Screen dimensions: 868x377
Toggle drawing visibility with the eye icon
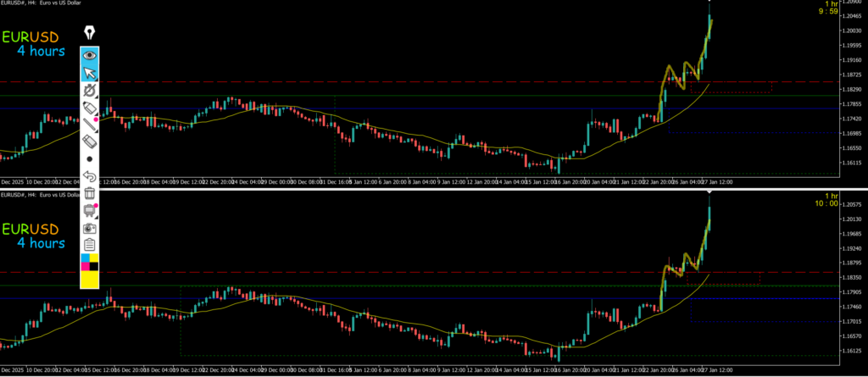90,56
